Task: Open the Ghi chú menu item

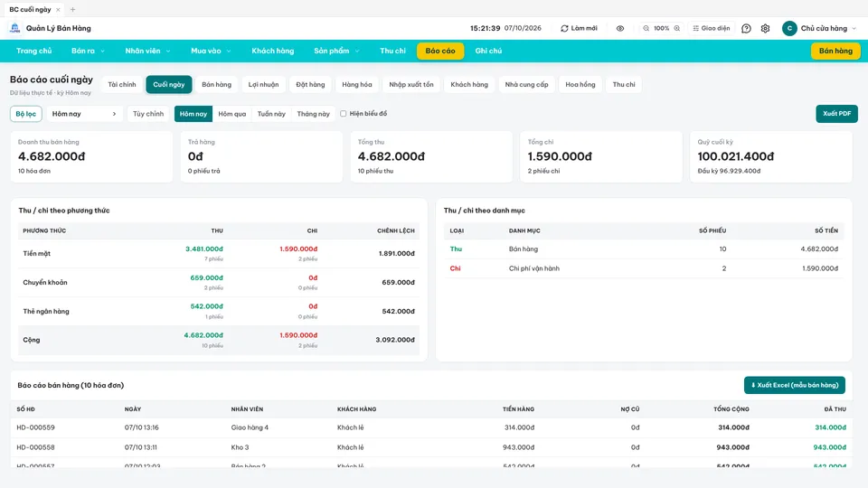Action: [488, 51]
